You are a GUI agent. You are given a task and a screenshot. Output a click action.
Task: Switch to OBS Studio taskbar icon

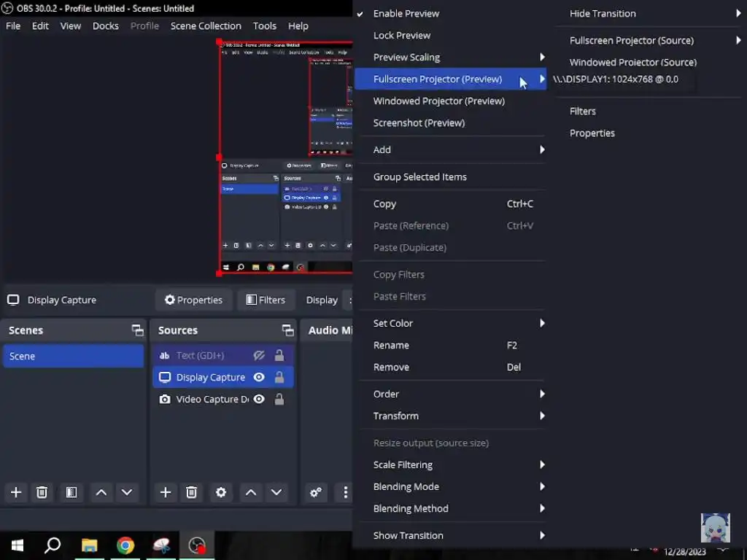tap(197, 545)
